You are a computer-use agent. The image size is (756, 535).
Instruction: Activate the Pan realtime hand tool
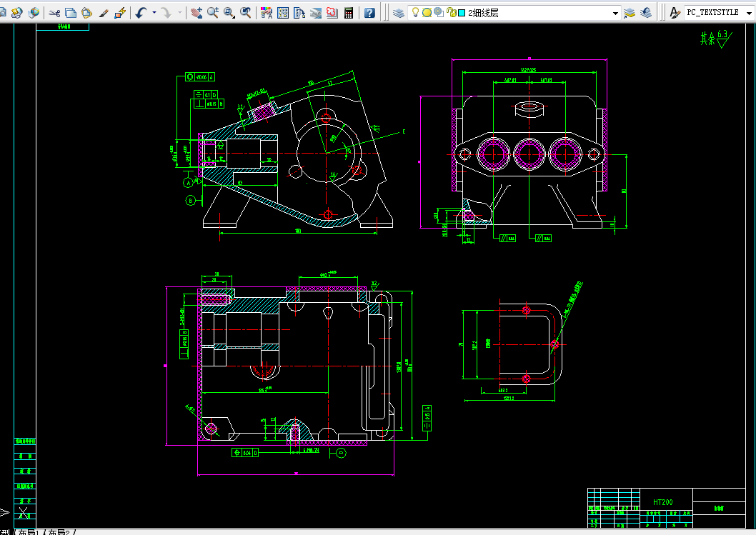pyautogui.click(x=197, y=13)
